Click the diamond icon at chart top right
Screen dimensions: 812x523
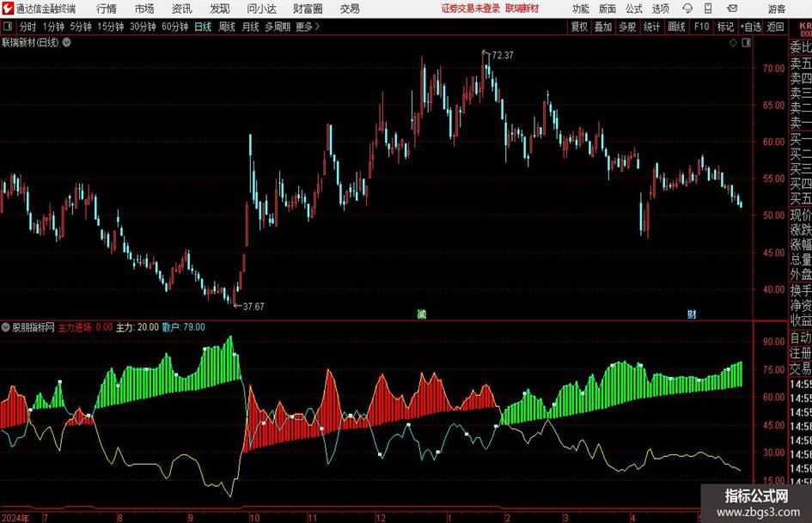tap(733, 43)
